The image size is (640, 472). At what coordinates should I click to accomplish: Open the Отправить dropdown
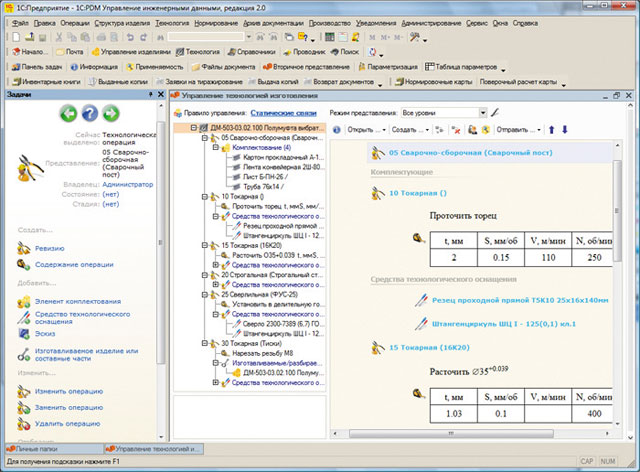tap(518, 130)
